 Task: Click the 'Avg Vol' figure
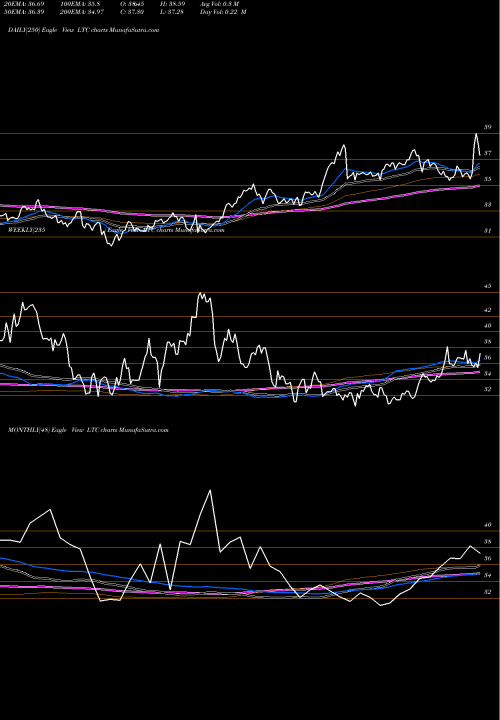(219, 4)
